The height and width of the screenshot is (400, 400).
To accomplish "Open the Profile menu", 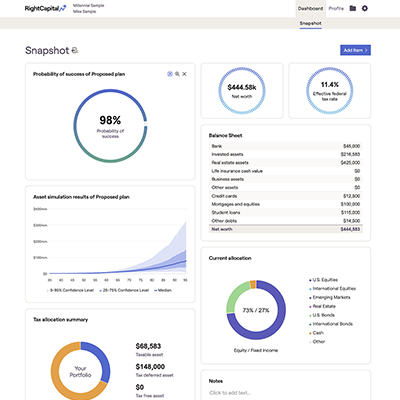I will (336, 9).
